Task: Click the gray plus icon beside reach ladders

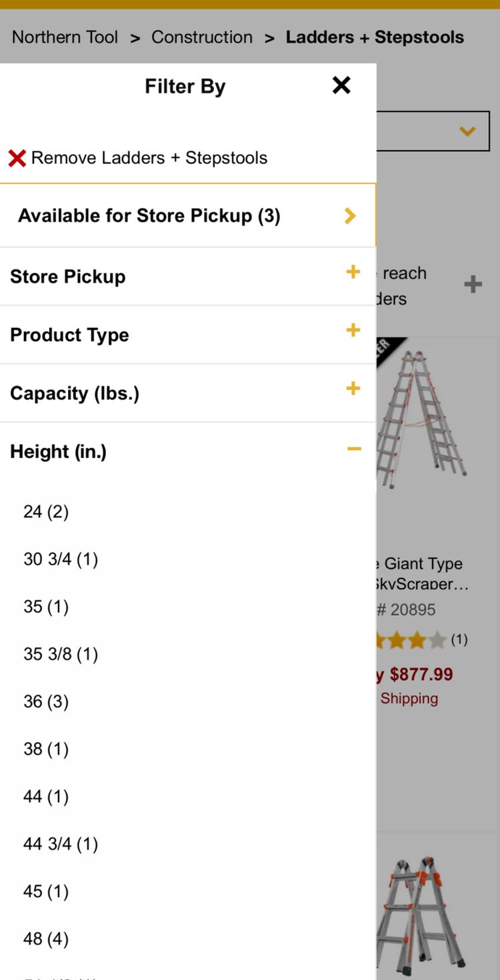Action: [473, 285]
